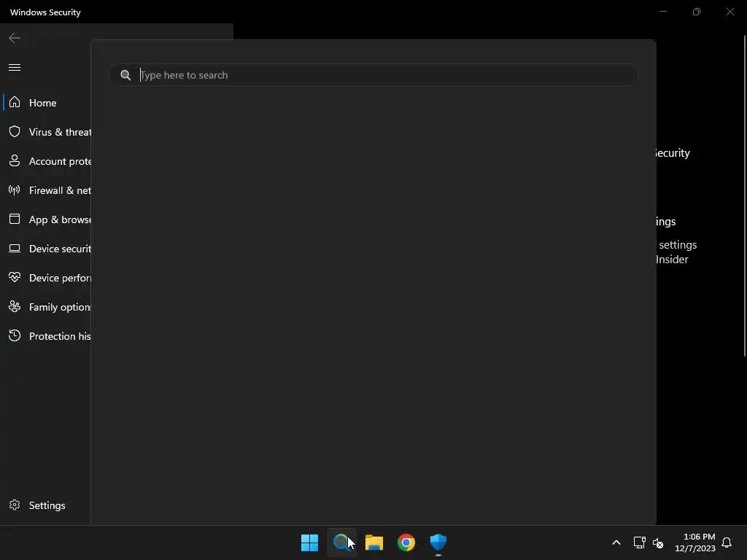Click the muted volume tray icon
The height and width of the screenshot is (560, 747).
click(658, 542)
